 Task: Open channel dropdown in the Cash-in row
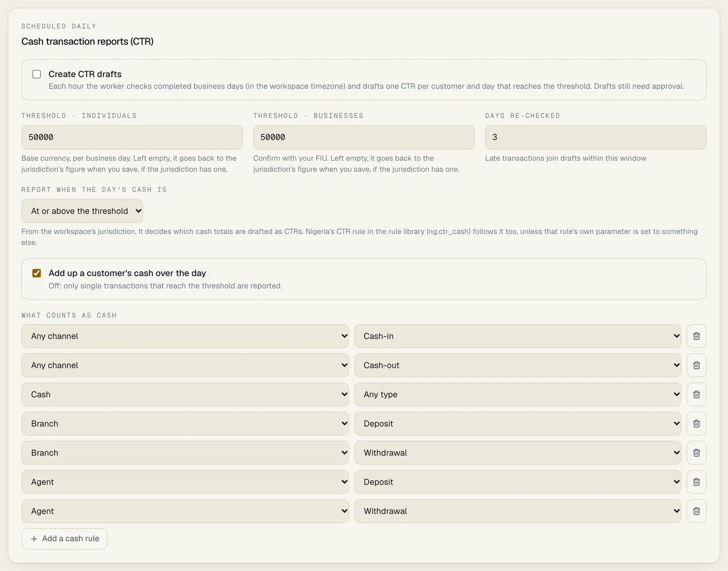click(x=185, y=336)
